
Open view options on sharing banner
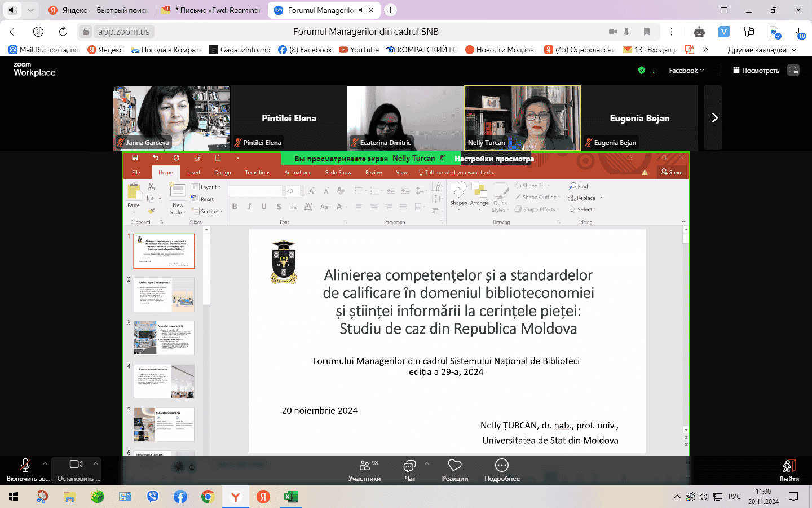[x=494, y=159]
